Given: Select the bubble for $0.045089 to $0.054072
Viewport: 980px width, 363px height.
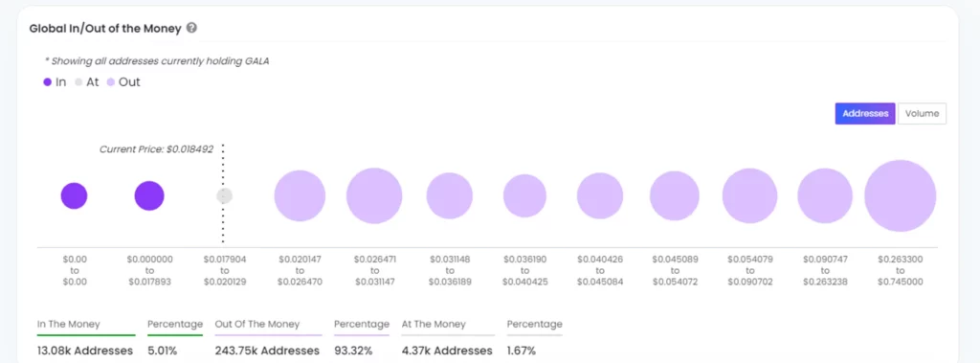Looking at the screenshot, I should click(x=675, y=196).
